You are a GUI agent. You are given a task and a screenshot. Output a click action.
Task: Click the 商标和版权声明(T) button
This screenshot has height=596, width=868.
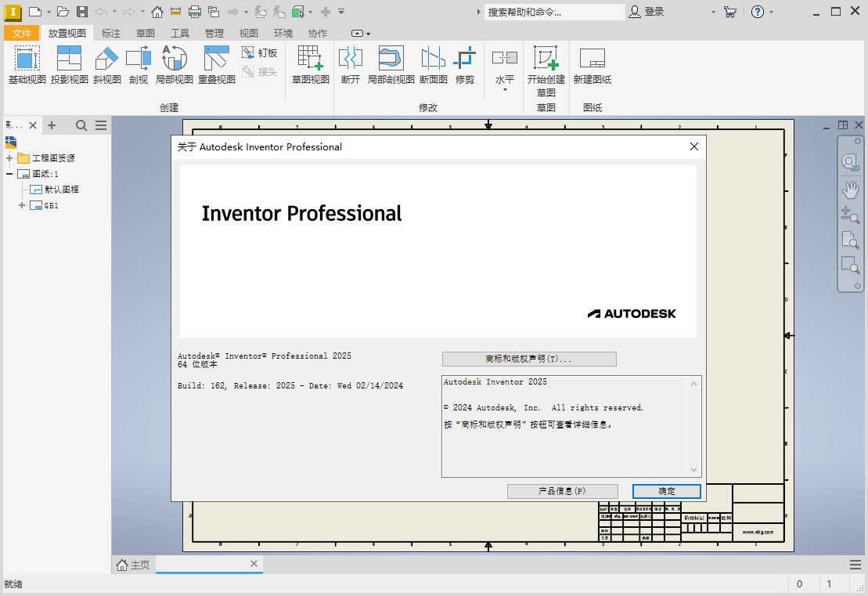pyautogui.click(x=529, y=359)
